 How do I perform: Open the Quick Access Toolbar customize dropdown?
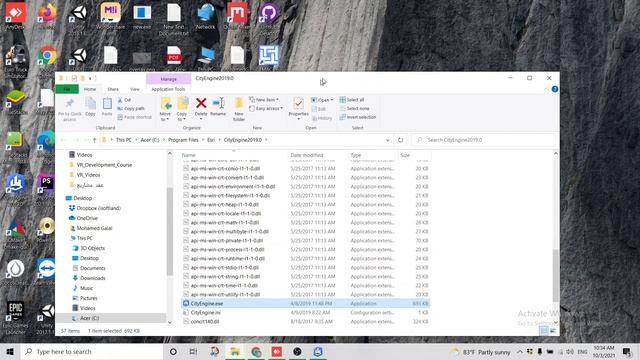point(90,78)
